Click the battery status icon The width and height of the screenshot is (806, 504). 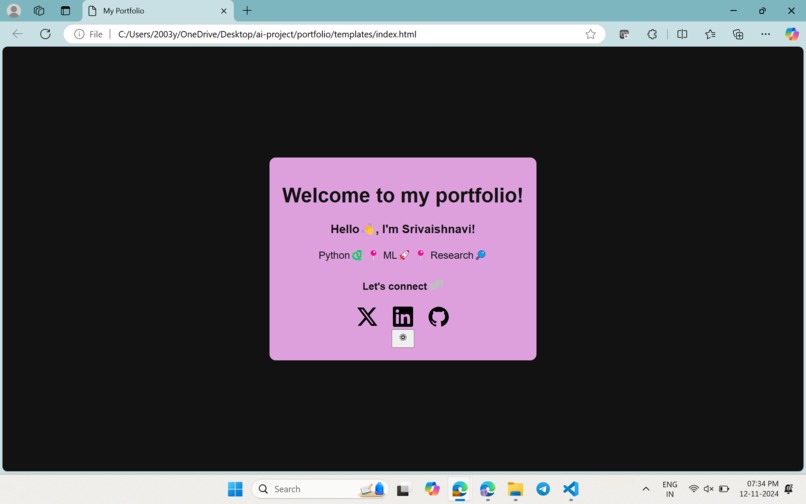click(724, 489)
